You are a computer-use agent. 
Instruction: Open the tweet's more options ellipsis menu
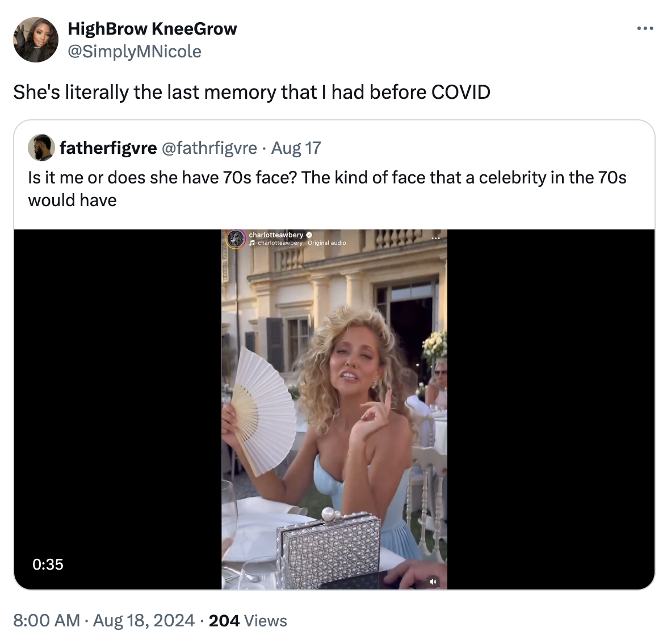pyautogui.click(x=647, y=27)
